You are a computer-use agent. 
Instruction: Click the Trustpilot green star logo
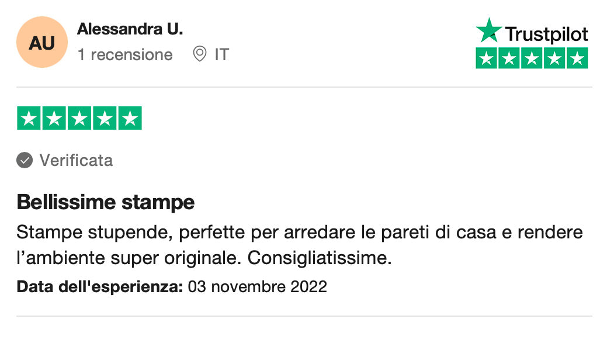488,31
